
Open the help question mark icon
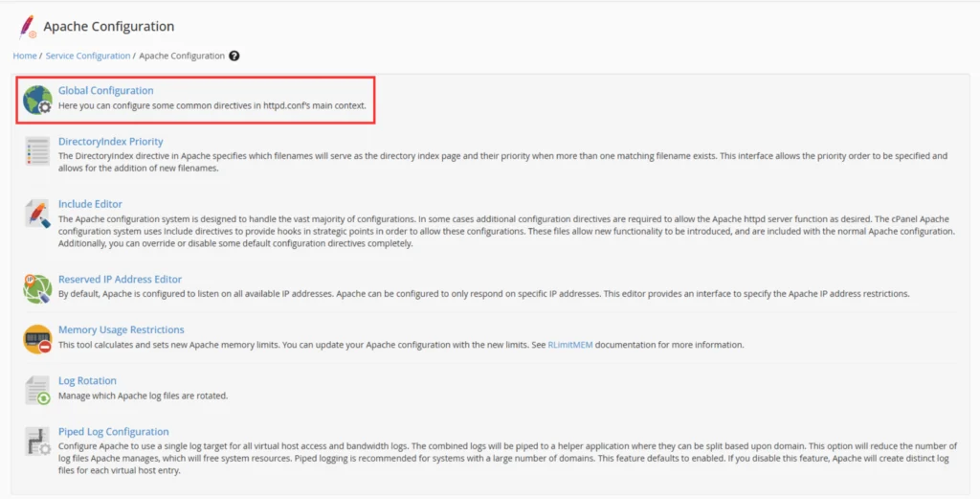[x=234, y=56]
